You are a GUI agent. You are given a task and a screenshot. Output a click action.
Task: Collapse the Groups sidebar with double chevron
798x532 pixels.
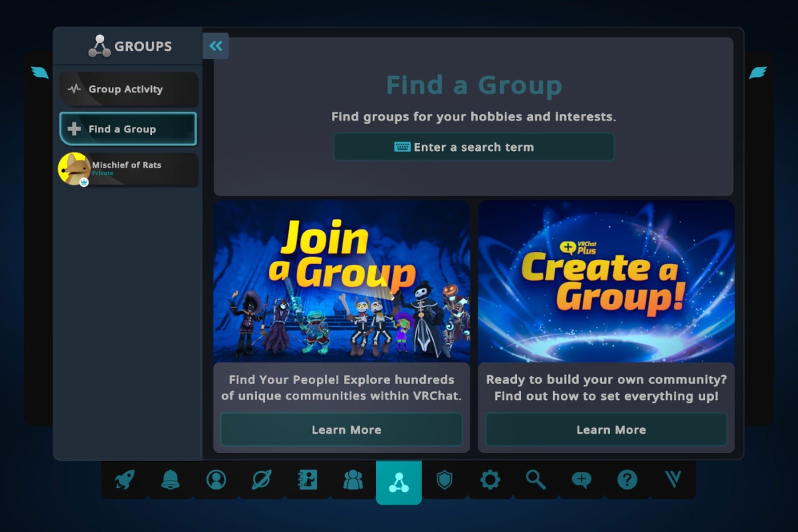point(216,46)
